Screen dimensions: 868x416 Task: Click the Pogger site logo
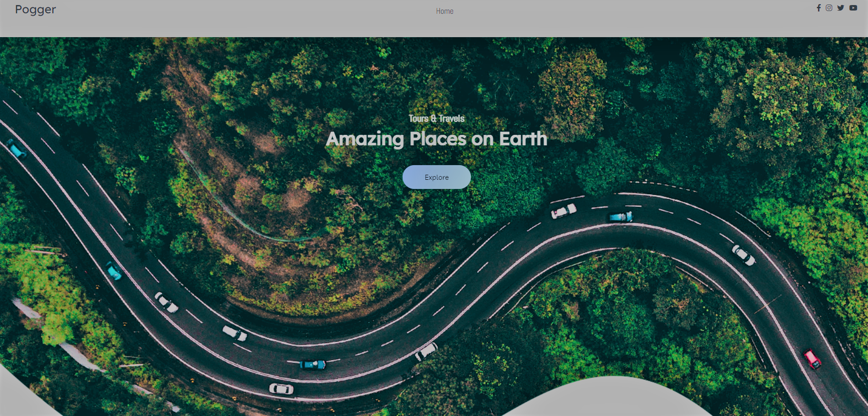point(35,10)
